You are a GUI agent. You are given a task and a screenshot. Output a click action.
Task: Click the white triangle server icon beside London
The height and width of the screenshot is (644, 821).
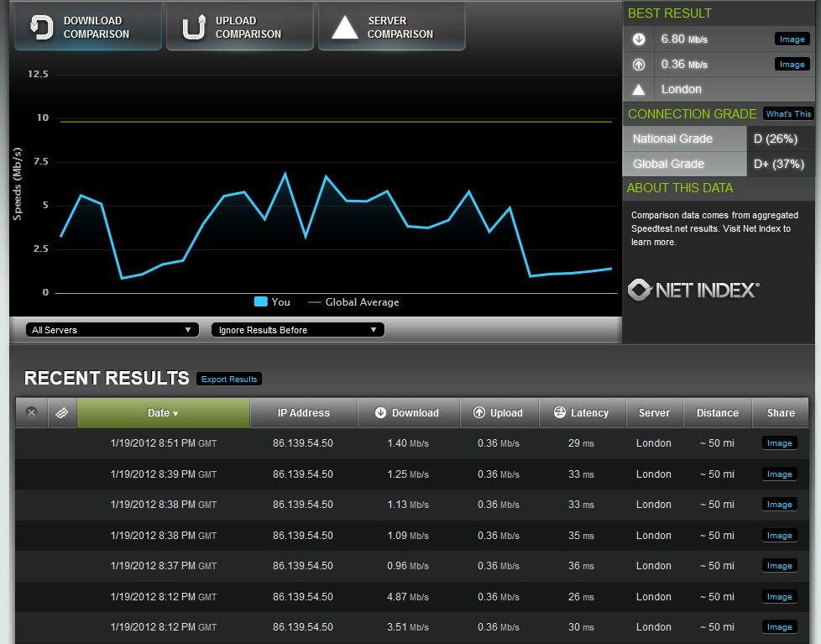(x=639, y=88)
